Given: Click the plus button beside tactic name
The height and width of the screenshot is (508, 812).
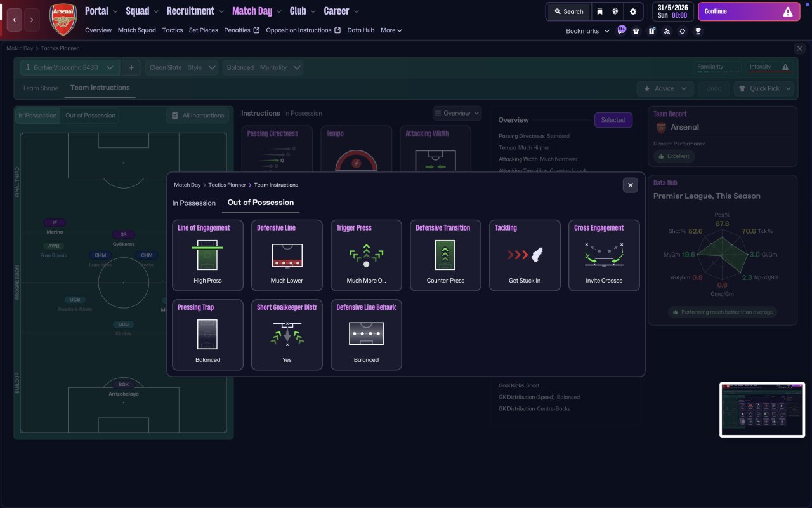Looking at the screenshot, I should (x=131, y=67).
